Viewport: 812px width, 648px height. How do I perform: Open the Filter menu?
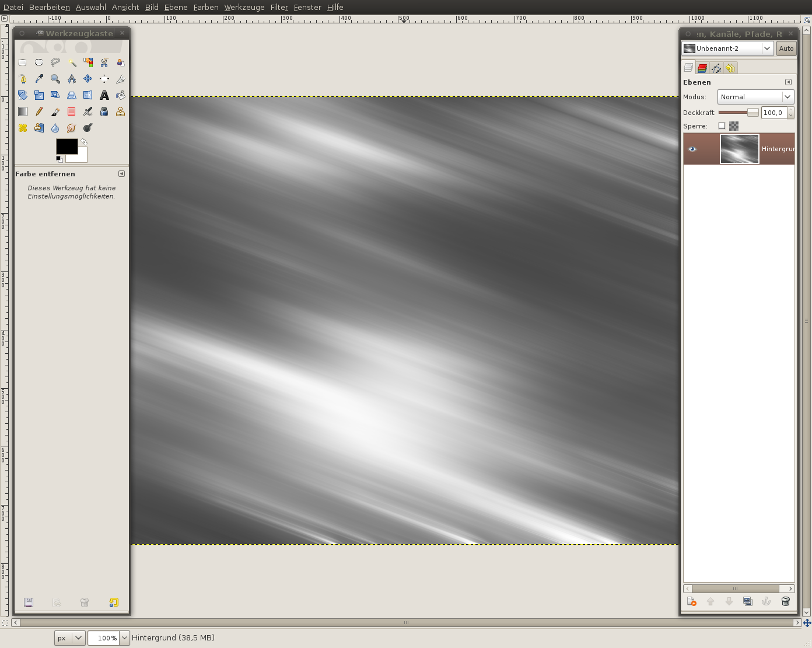279,7
